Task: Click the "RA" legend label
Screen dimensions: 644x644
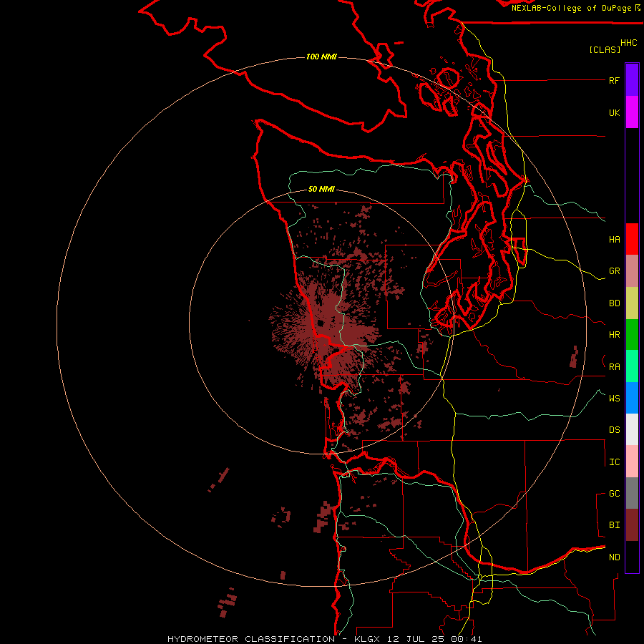Action: point(614,366)
